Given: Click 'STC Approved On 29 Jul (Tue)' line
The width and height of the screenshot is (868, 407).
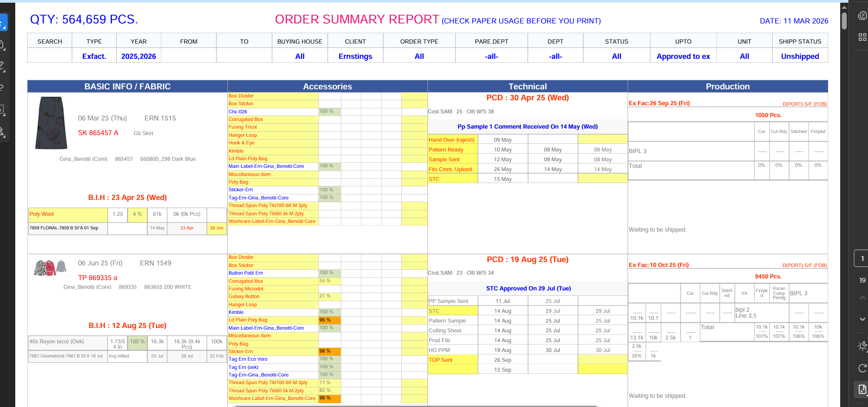Looking at the screenshot, I should point(528,288).
